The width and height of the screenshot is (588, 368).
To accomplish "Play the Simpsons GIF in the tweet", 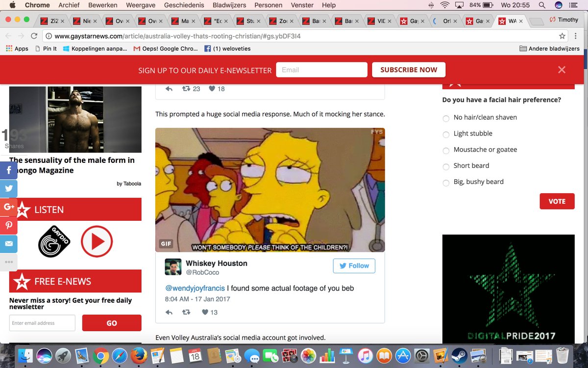I will pyautogui.click(x=270, y=190).
